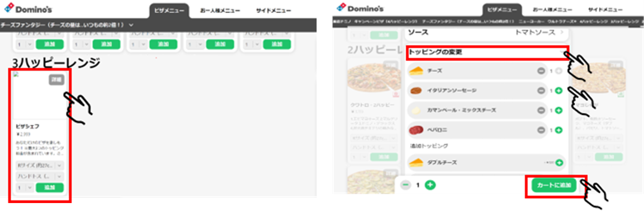Viewport: 644px width, 212px height.
Task: Increase cart quantity with plus beside カートに追加
Action: (430, 185)
